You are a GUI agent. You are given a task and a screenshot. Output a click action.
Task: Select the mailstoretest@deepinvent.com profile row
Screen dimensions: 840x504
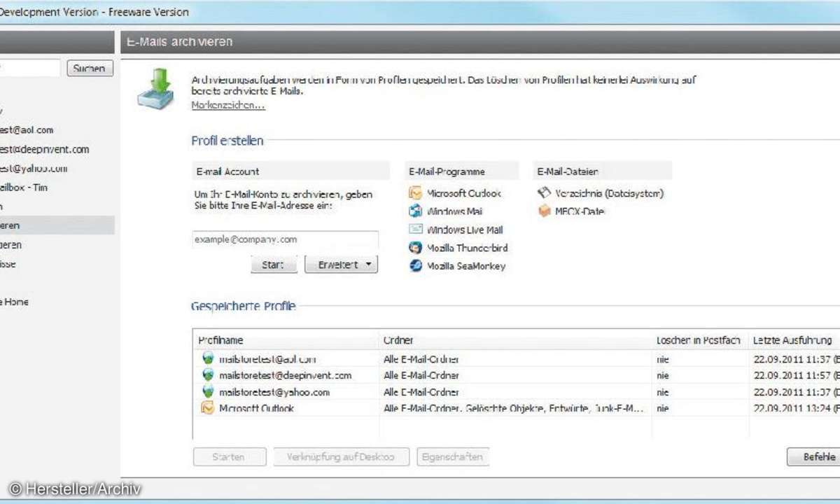(x=517, y=375)
